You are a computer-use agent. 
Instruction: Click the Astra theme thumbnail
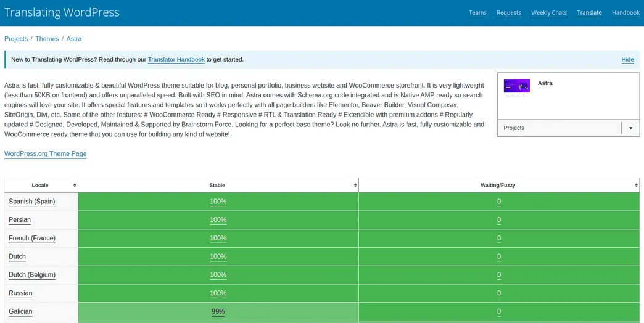click(517, 88)
